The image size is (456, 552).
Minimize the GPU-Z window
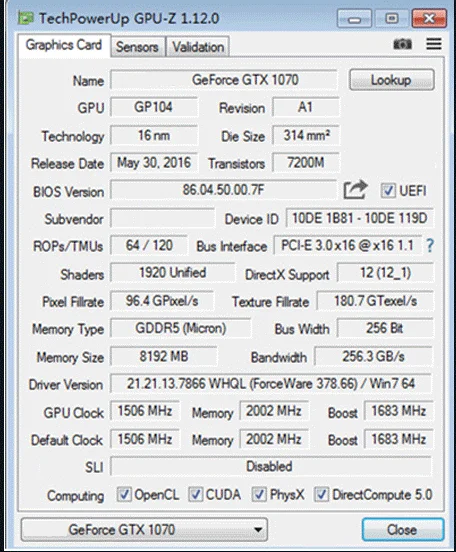pos(354,18)
